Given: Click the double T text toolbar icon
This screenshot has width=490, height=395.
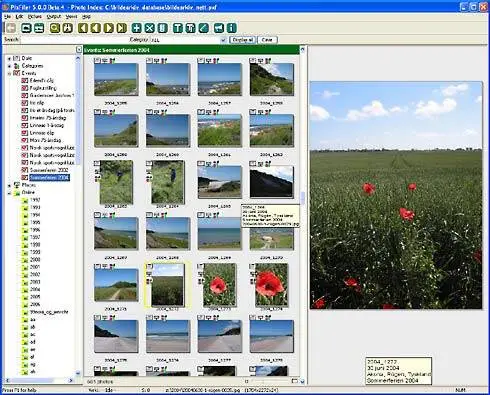Looking at the screenshot, I should tap(190, 28).
